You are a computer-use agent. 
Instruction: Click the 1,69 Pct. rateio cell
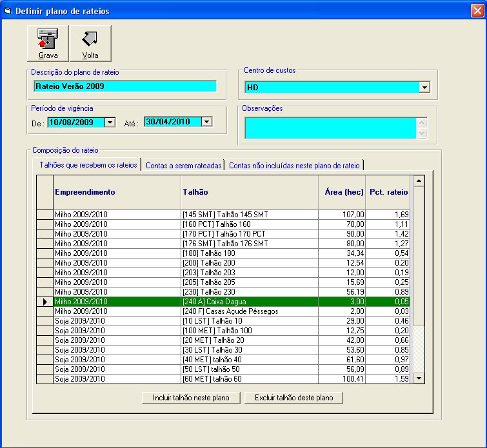[388, 215]
